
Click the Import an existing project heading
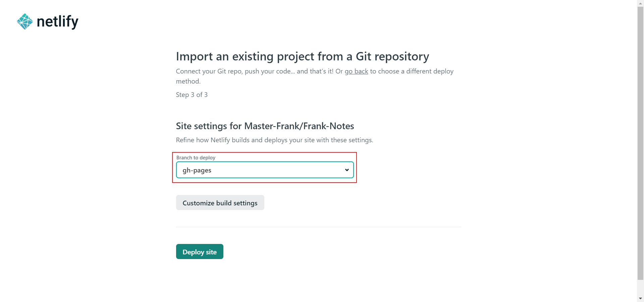coord(303,56)
